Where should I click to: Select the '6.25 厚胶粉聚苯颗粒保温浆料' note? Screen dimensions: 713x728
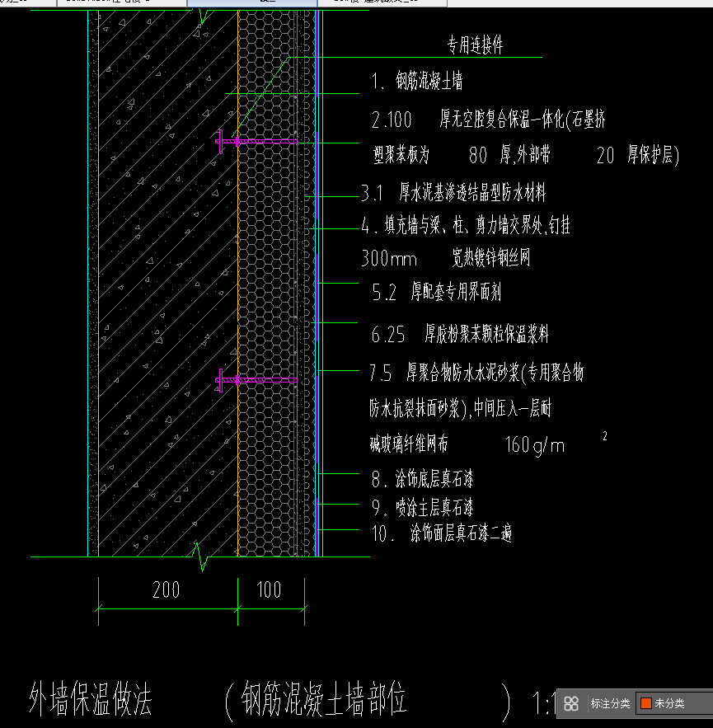[x=460, y=334]
